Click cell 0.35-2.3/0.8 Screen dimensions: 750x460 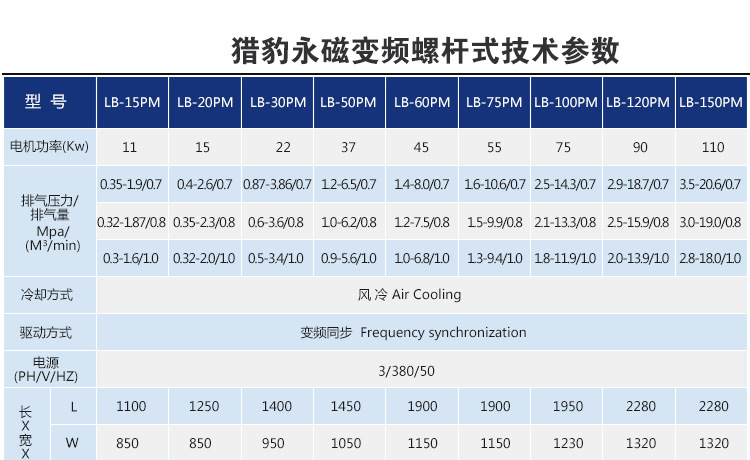(204, 222)
